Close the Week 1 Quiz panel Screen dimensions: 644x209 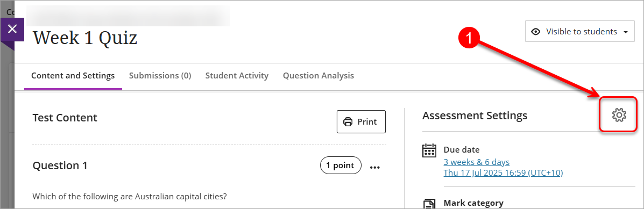click(12, 30)
